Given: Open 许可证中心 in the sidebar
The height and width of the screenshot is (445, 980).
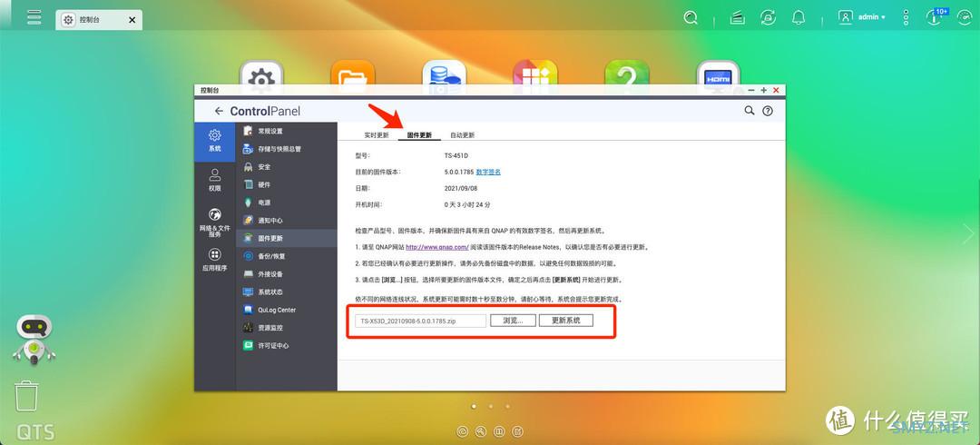Looking at the screenshot, I should pyautogui.click(x=286, y=345).
